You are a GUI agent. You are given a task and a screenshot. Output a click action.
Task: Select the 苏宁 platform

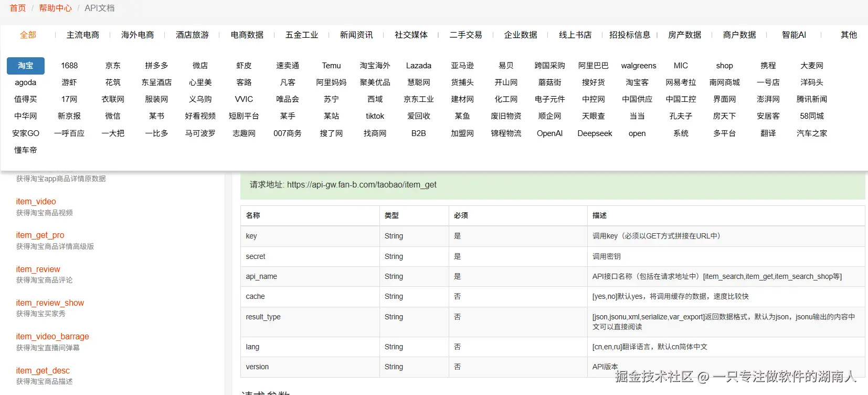coord(331,99)
